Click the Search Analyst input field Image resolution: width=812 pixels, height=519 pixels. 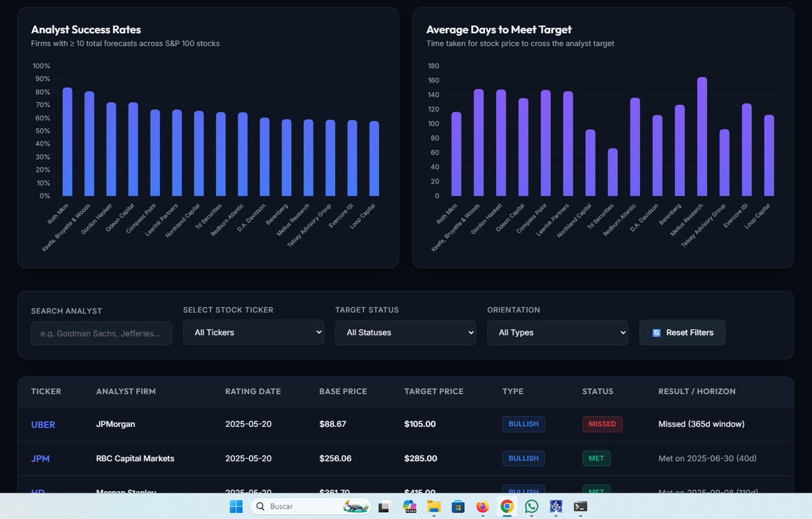click(x=101, y=333)
